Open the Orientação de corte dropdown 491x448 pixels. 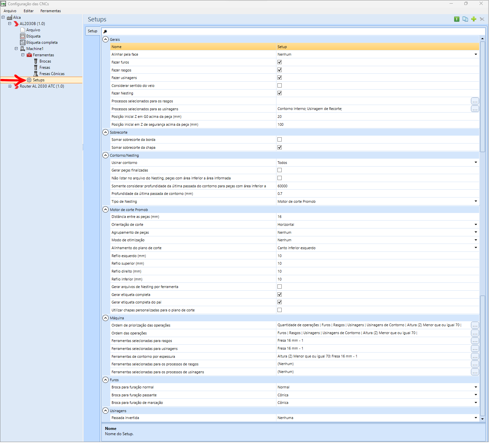coord(476,224)
